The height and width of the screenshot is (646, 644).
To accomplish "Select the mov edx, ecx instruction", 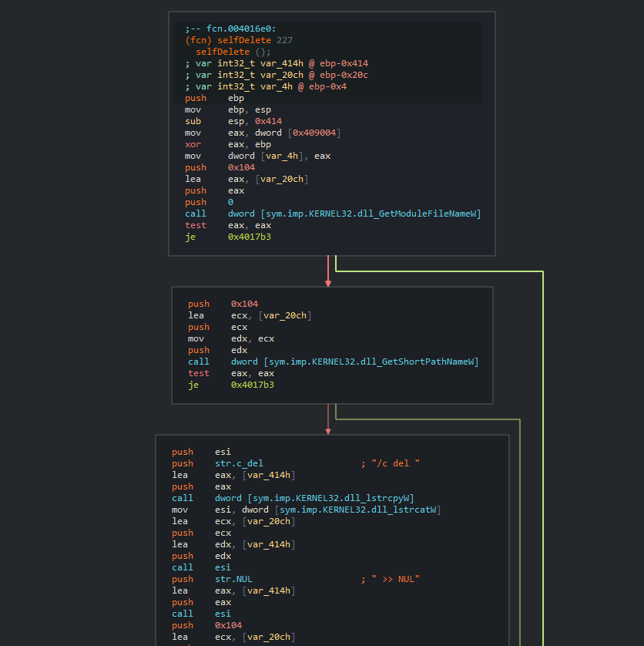I will 231,338.
